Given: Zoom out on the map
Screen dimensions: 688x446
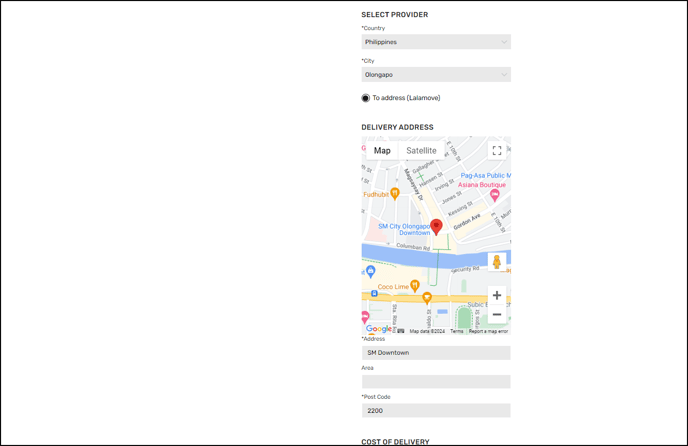Looking at the screenshot, I should [x=497, y=314].
